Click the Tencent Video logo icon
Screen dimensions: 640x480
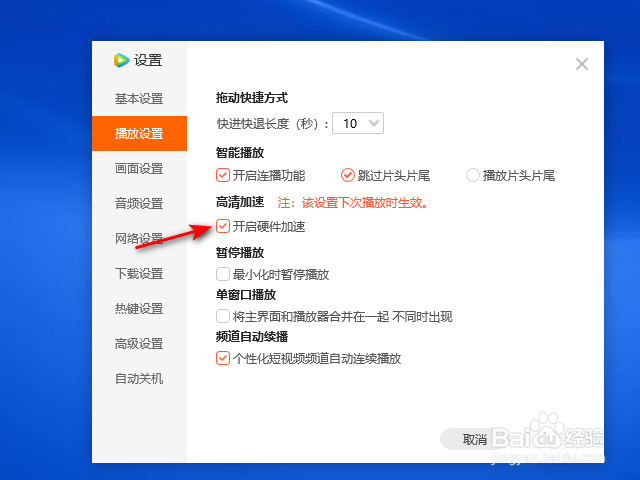[121, 60]
